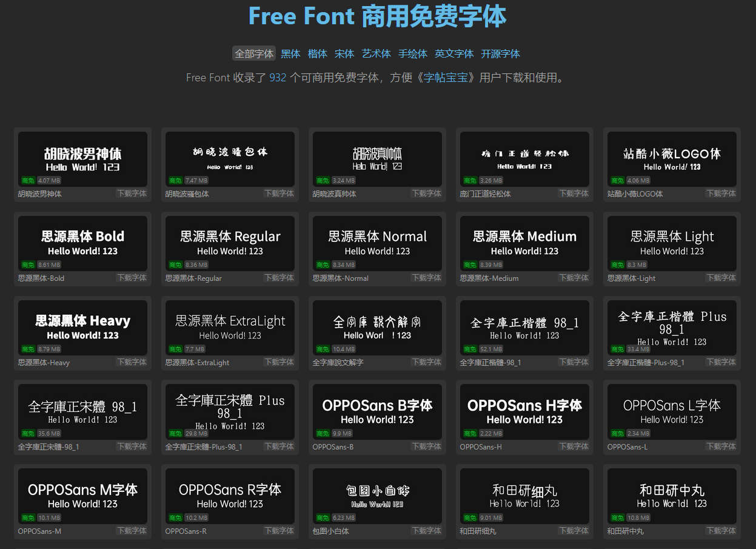Download the 思源黑体-Normal font
Viewport: 756px width, 549px height.
[x=426, y=278]
